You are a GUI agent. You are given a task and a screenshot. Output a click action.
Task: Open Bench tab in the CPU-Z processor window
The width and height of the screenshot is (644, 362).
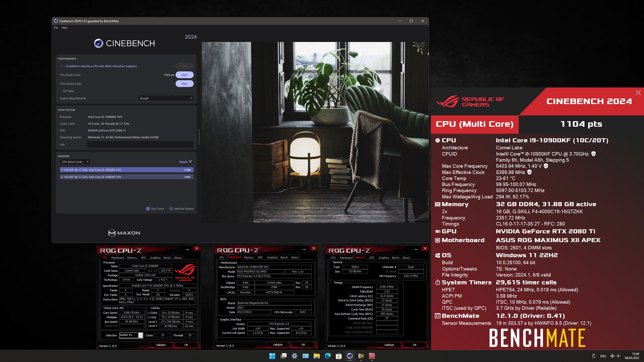coord(167,258)
